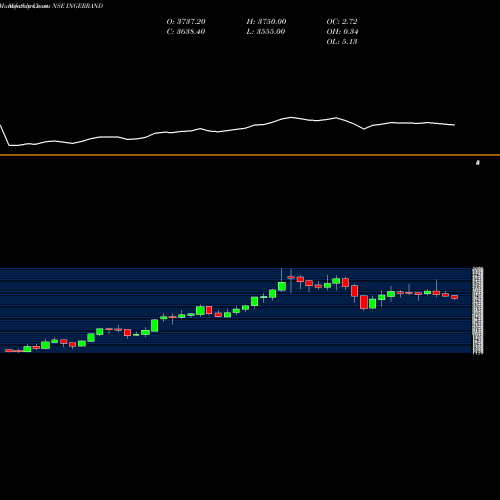
Task: Click the tallest green candle in the rally
Action: [x=154, y=325]
